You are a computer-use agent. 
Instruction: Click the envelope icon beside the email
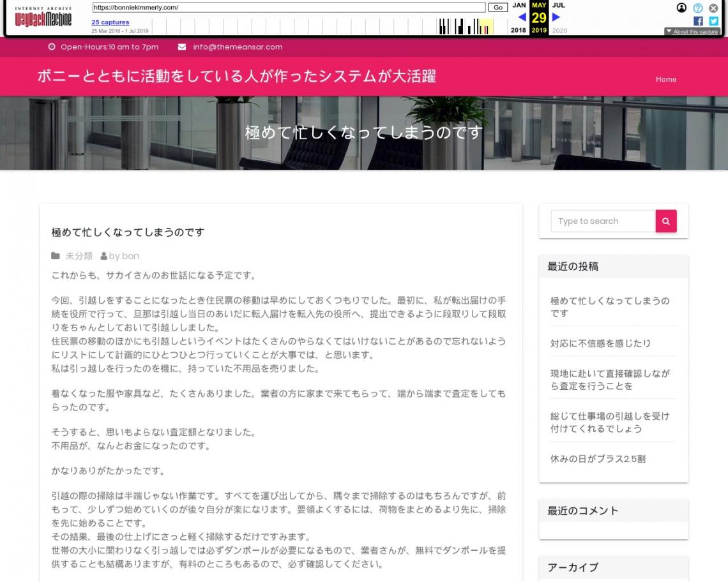point(182,47)
